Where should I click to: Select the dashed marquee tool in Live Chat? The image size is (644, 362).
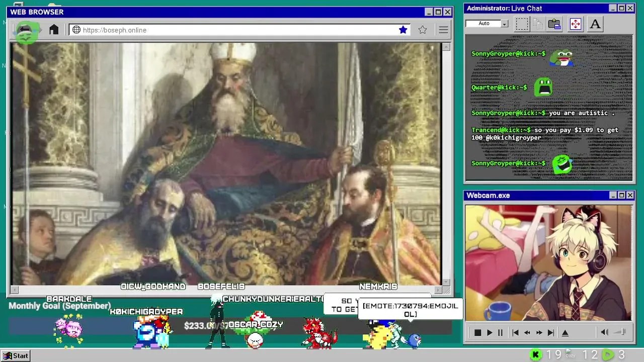(522, 24)
